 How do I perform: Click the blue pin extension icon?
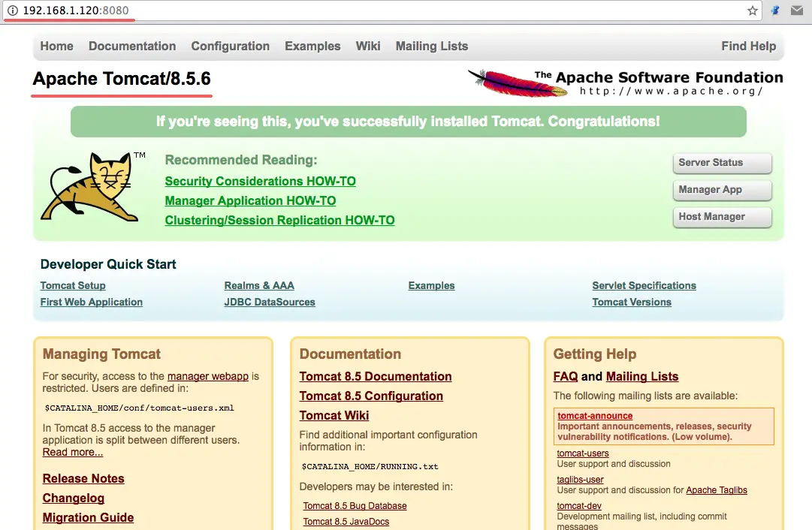(x=775, y=11)
